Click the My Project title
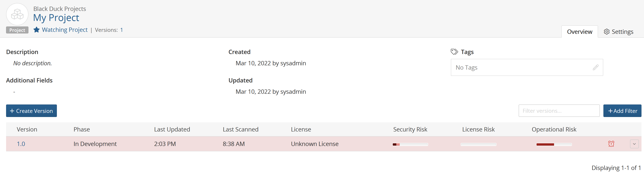Image resolution: width=644 pixels, height=173 pixels. tap(56, 18)
